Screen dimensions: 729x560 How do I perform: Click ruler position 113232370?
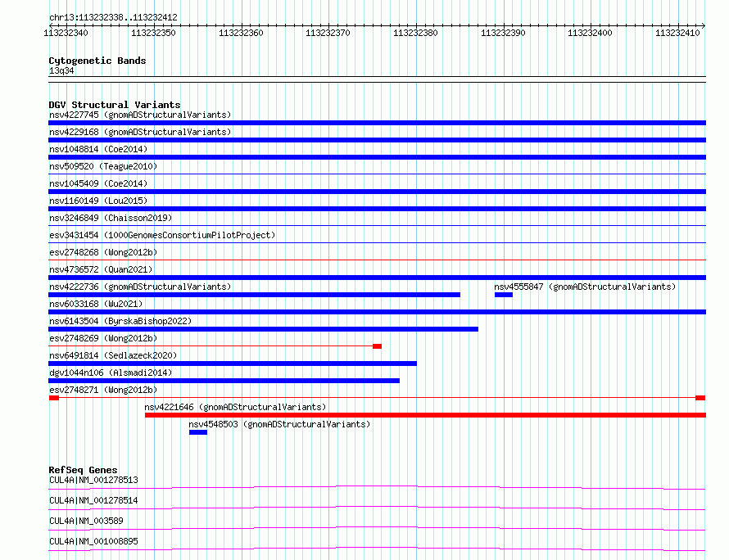coord(328,33)
